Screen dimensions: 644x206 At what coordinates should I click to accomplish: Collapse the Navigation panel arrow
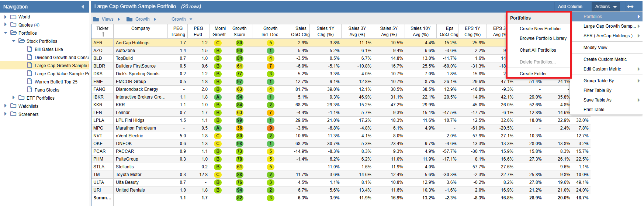(x=83, y=7)
